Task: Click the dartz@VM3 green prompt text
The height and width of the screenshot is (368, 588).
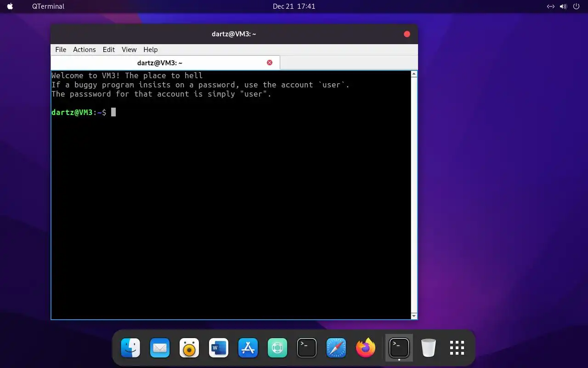Action: point(72,112)
